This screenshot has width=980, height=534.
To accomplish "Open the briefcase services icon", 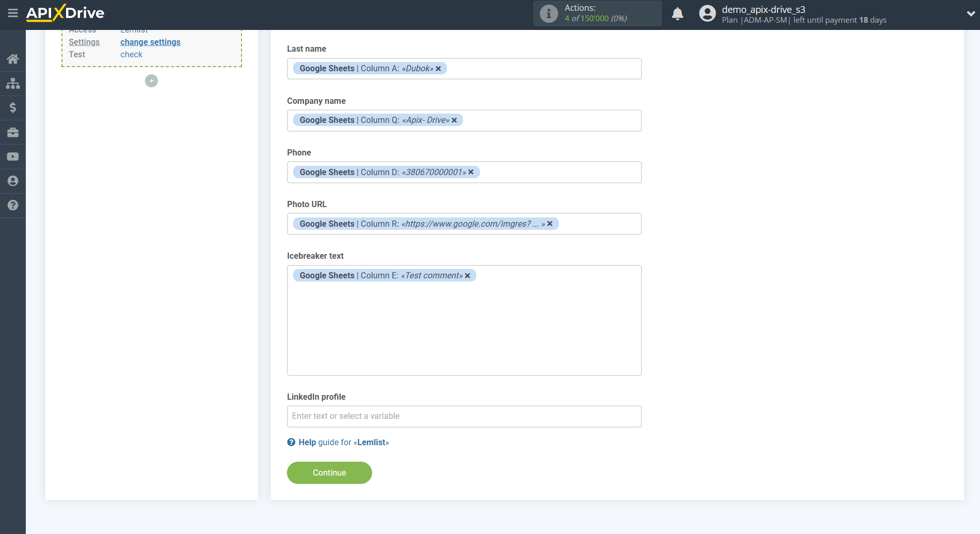I will tap(13, 132).
